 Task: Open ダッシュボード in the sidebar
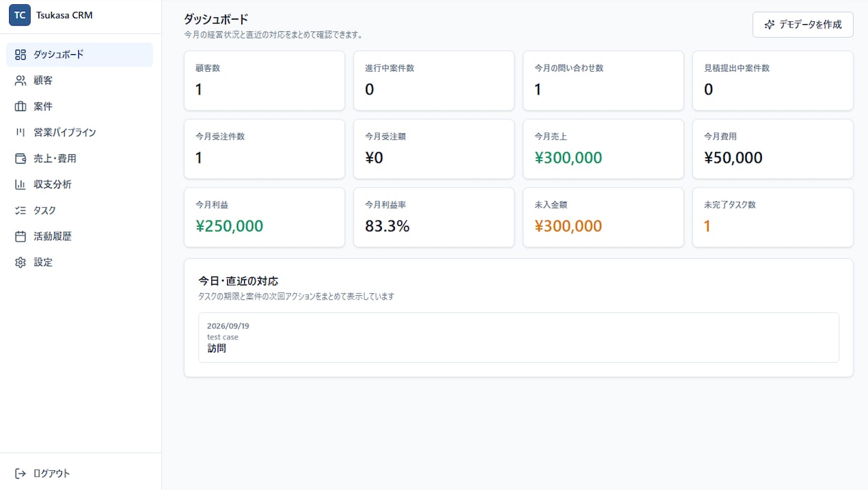pos(80,55)
